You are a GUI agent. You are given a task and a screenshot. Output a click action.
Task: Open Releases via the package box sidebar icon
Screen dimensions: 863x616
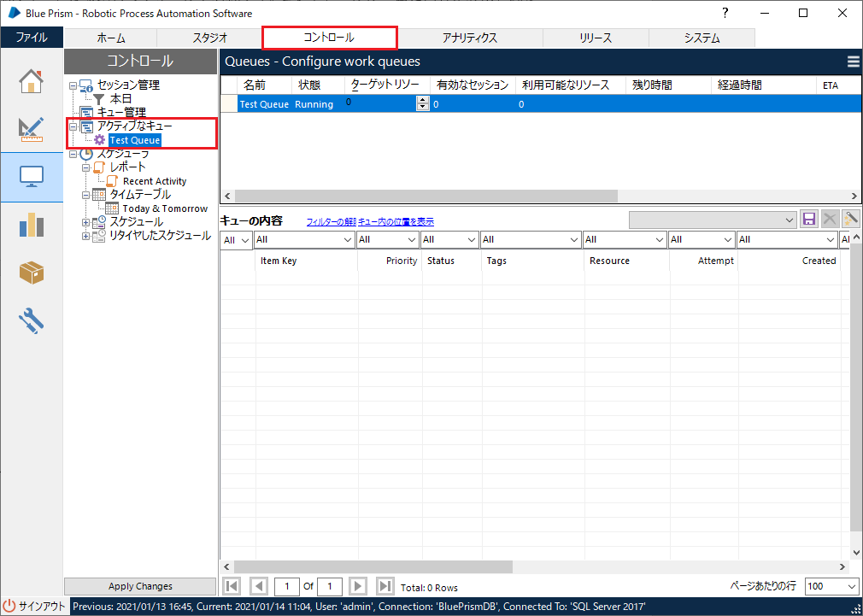pos(32,273)
